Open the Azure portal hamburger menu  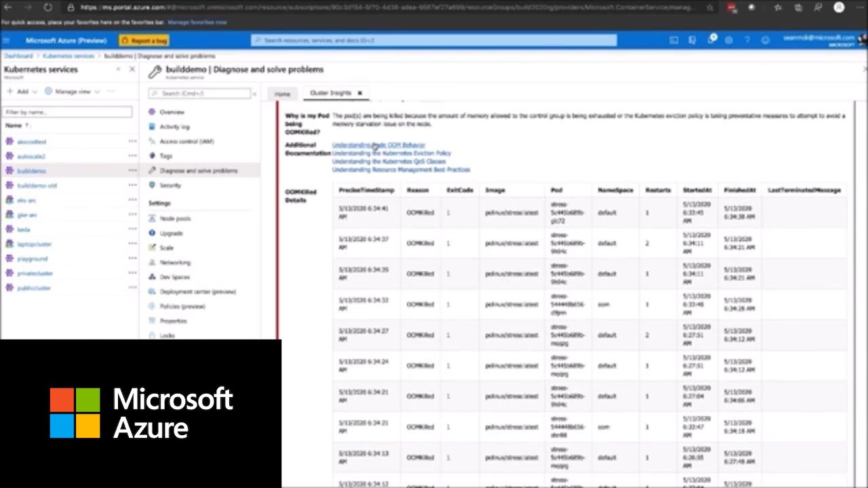pyautogui.click(x=7, y=41)
